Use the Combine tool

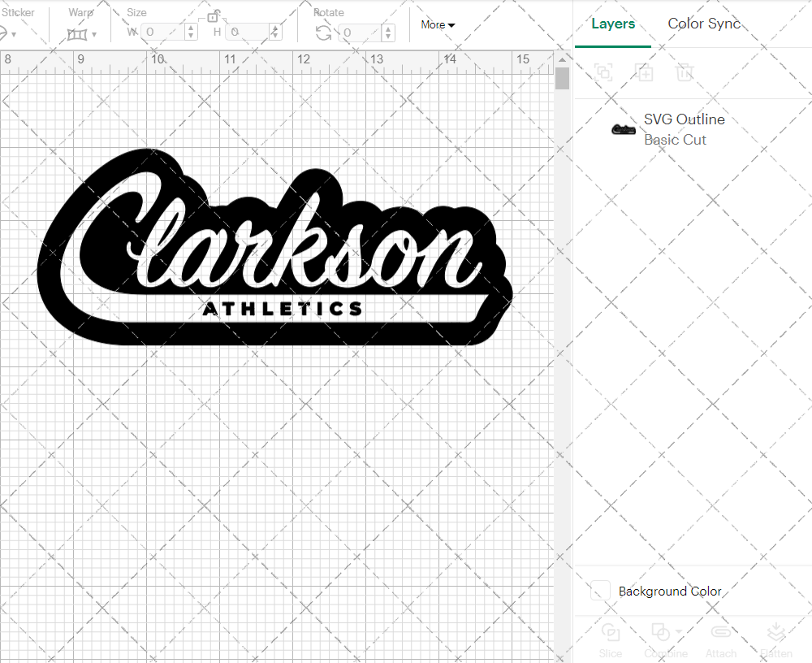[662, 639]
